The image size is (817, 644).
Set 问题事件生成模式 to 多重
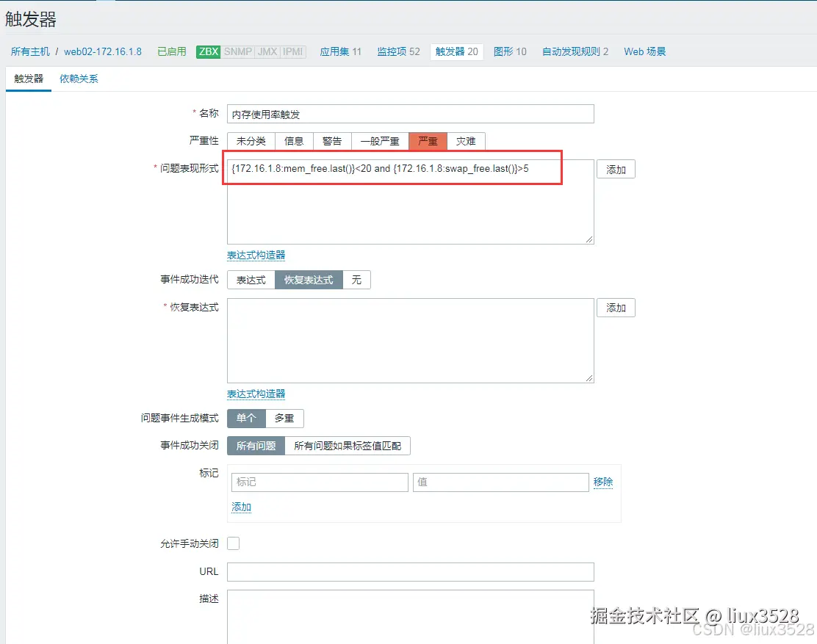(x=284, y=418)
